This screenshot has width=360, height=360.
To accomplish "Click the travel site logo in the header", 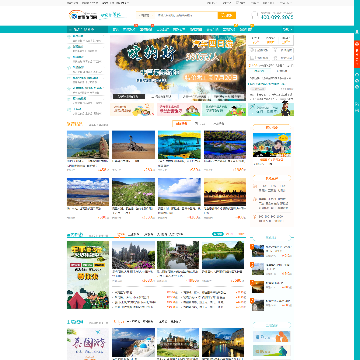I will (83, 15).
